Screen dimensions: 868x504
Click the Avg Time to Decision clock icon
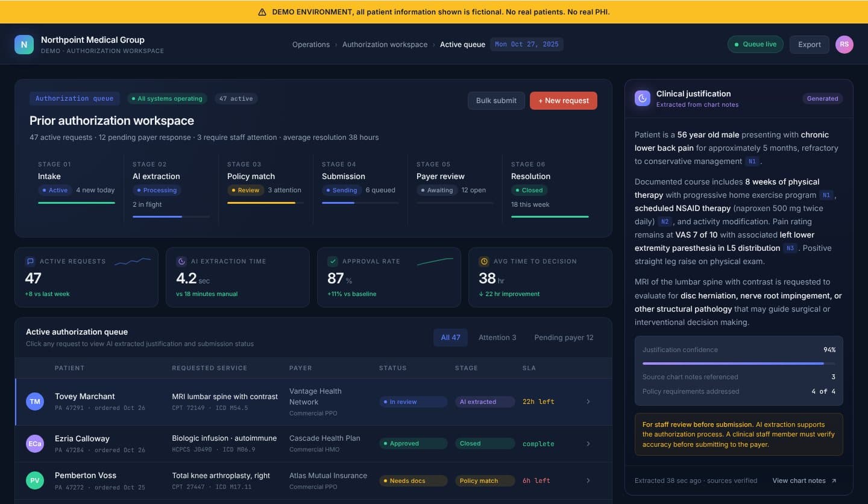click(484, 262)
